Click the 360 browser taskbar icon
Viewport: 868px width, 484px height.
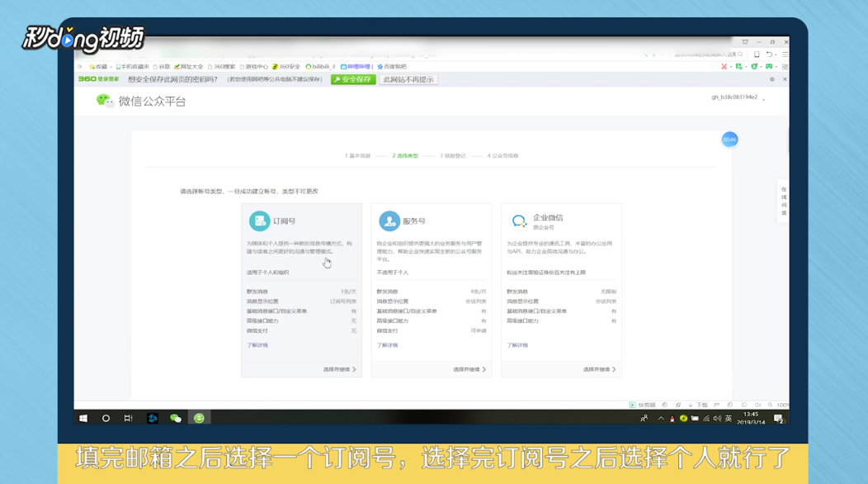pos(200,418)
